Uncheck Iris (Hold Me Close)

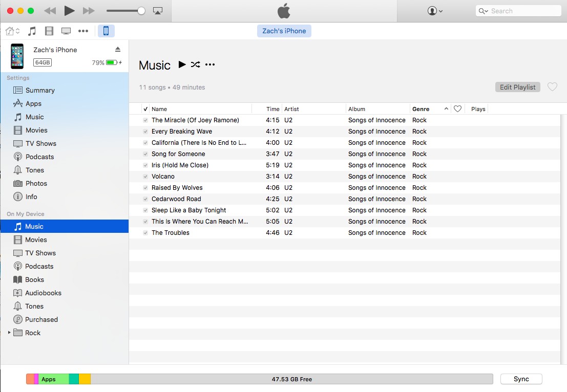145,165
